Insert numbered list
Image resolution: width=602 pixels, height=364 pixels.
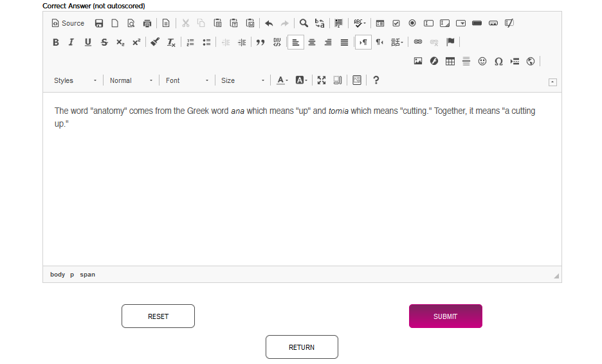[190, 42]
